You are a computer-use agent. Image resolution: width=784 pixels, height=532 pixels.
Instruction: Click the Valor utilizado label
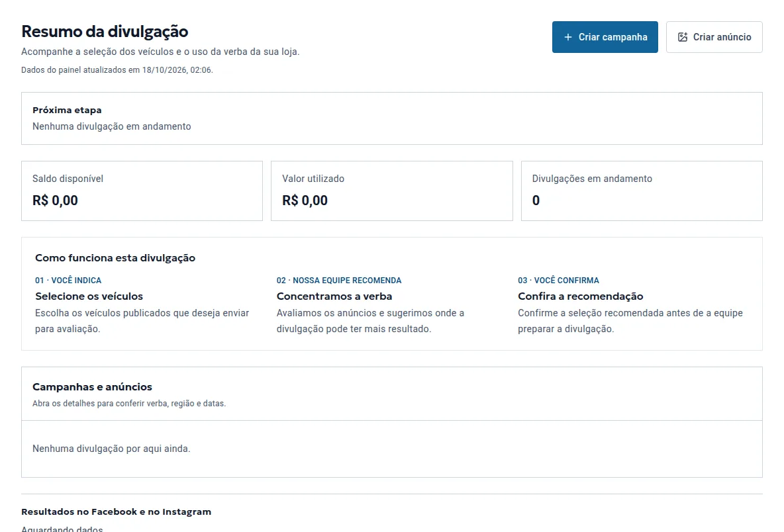coord(313,179)
